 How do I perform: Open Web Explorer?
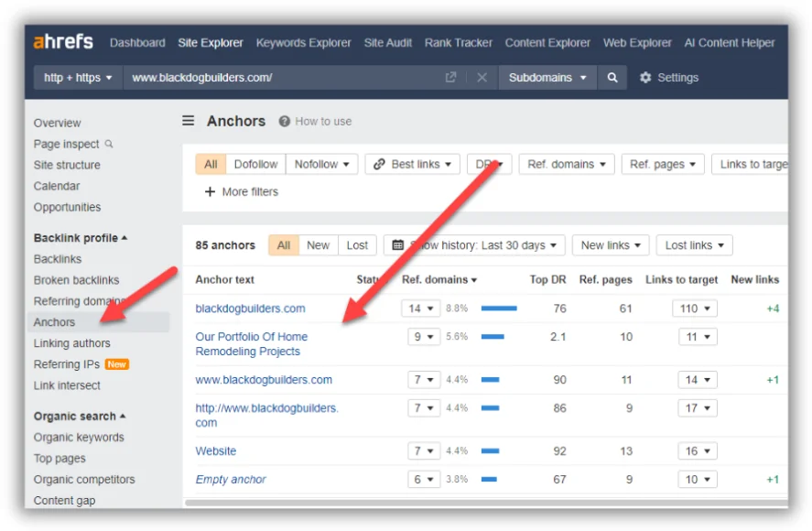637,42
